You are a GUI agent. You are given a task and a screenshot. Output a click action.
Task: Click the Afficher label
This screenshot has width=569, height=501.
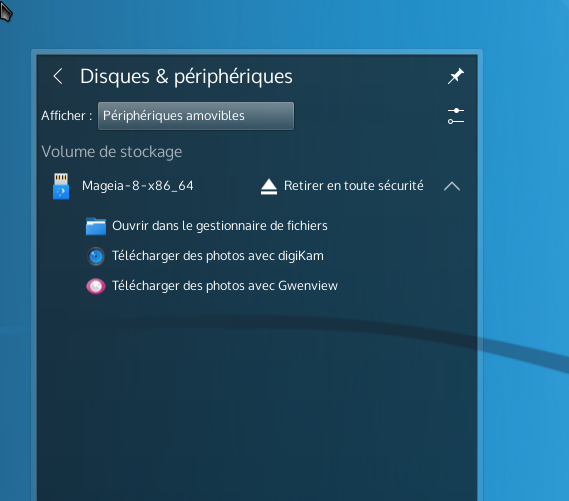(66, 116)
